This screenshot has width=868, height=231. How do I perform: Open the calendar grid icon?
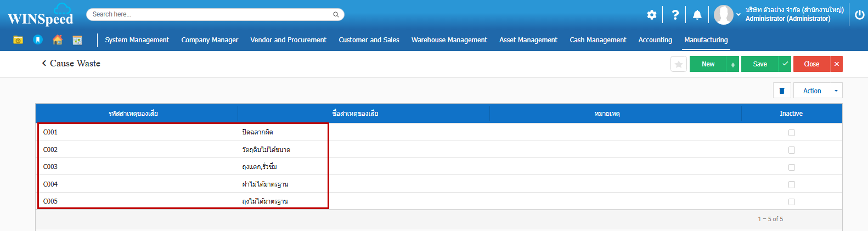pyautogui.click(x=77, y=40)
